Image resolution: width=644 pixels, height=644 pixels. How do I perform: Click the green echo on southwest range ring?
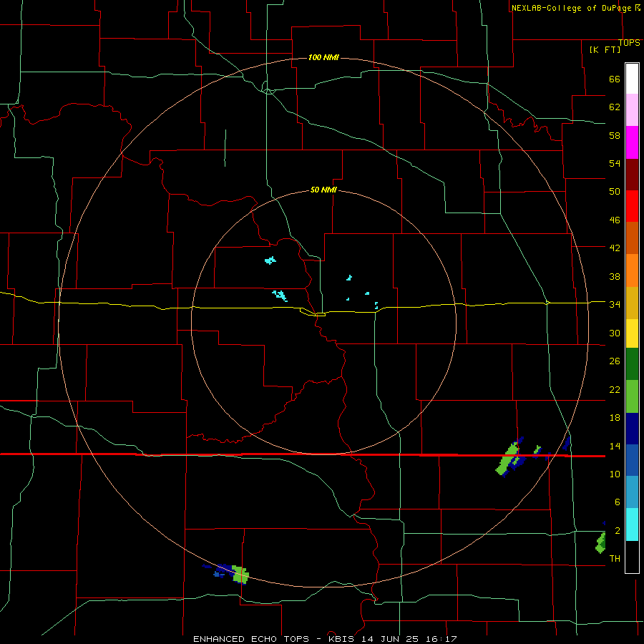[x=240, y=575]
